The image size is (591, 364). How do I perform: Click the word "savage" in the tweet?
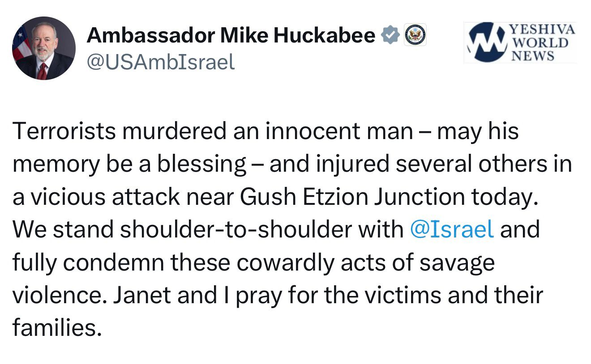click(457, 262)
